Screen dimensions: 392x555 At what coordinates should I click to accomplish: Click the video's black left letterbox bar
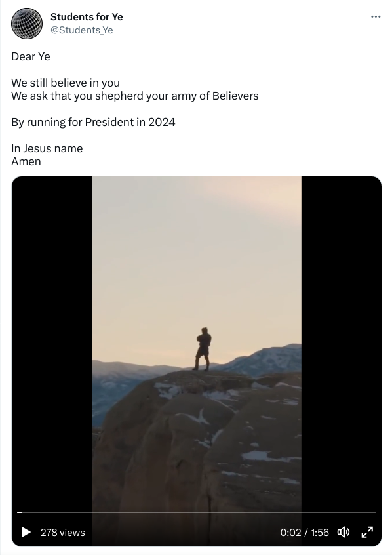[52, 354]
